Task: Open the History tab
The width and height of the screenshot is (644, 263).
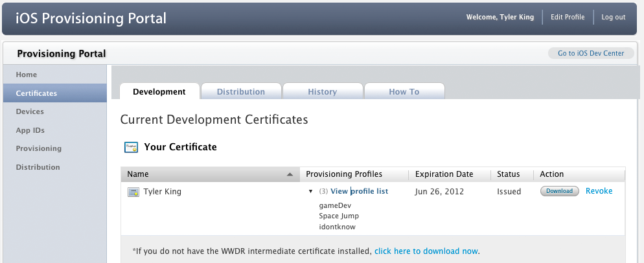Action: [323, 91]
